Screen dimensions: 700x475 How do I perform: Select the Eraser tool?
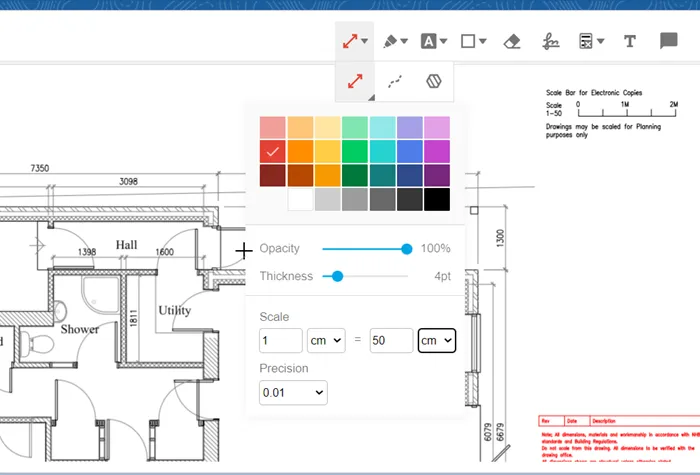(x=512, y=42)
